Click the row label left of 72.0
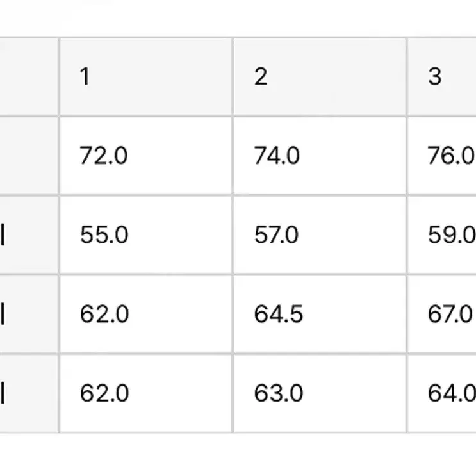Image resolution: width=476 pixels, height=476 pixels. pyautogui.click(x=29, y=156)
